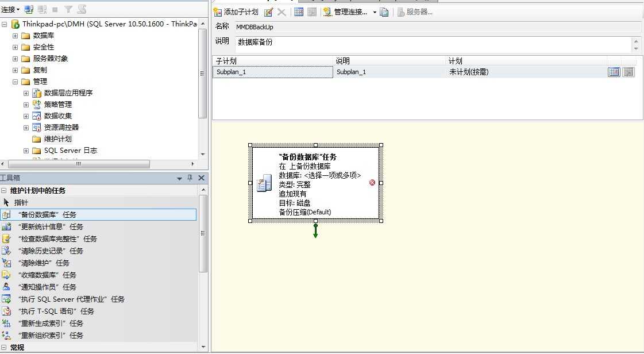Expand the 数据收集 node
Viewport: 644px width, 354px height.
click(26, 116)
